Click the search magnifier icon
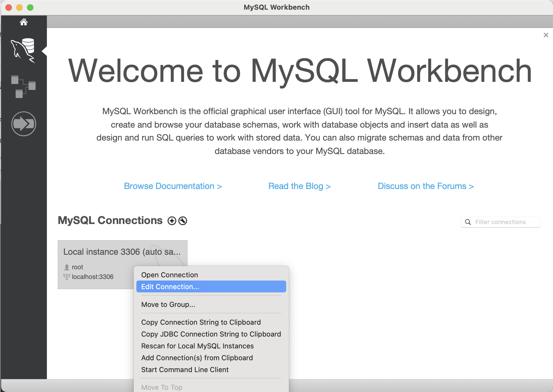Screen dimensions: 553x392 [x=468, y=222]
